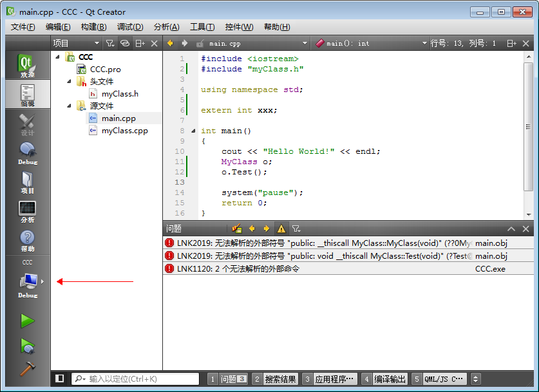Open 分析 (Analyze) mode in sidebar
This screenshot has height=392, width=539.
coord(28,209)
